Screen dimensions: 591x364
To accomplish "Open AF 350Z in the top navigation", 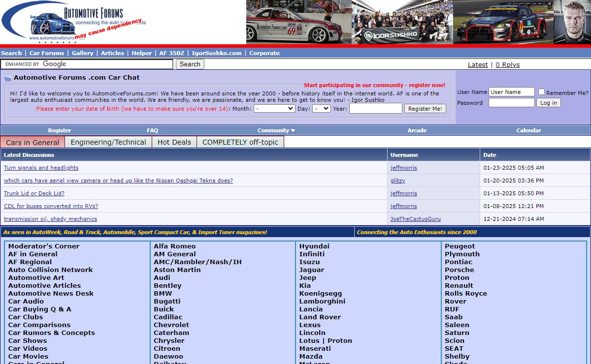I will [171, 53].
